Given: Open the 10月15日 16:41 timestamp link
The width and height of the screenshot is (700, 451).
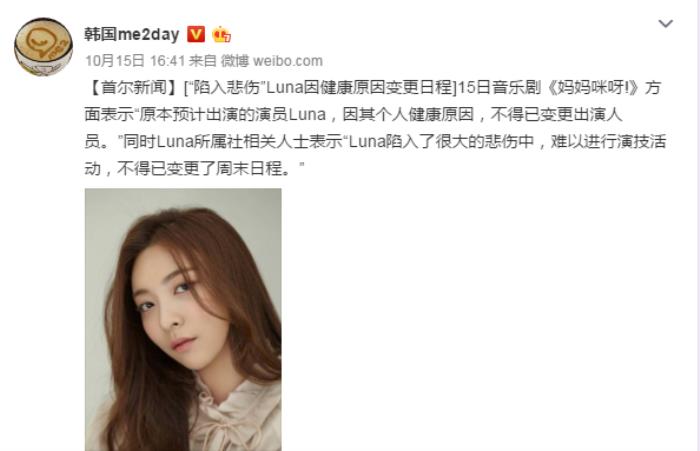Looking at the screenshot, I should (135, 61).
